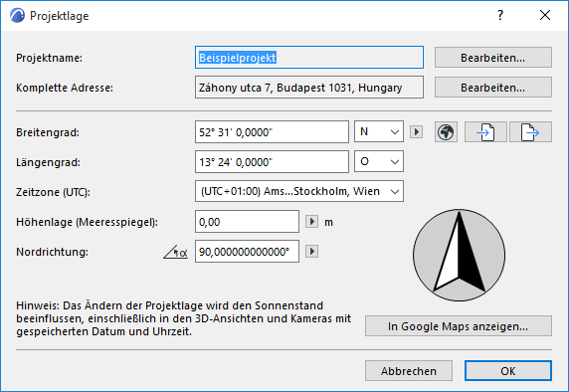The width and height of the screenshot is (569, 392).
Task: Open the arrow popup beside Nordrichtung field
Action: 311,251
